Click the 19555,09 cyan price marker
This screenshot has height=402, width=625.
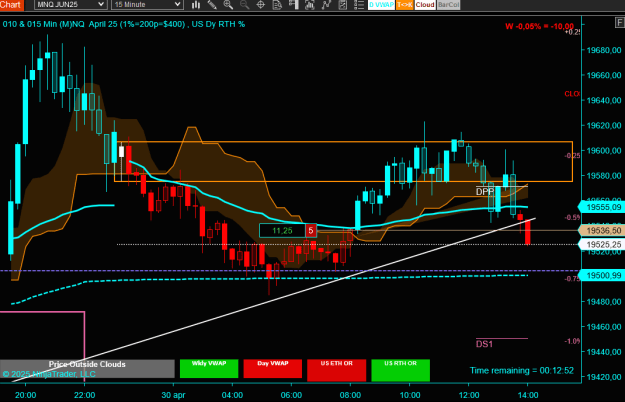pos(602,207)
